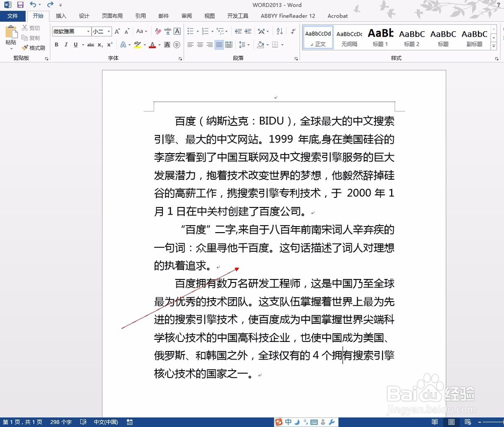Open the Paragraph dialog launcher
Viewport: 504px width, 427px height.
(x=296, y=59)
